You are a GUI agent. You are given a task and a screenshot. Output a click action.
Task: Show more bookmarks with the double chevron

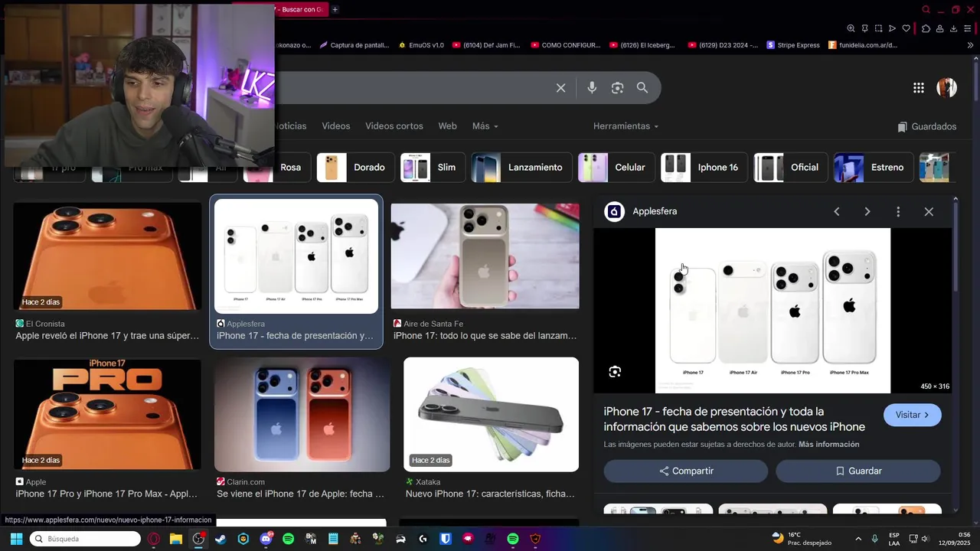(x=970, y=45)
